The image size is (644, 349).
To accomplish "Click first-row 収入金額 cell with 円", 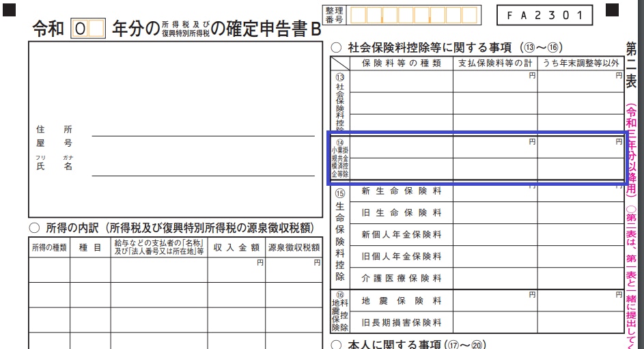I will (236, 270).
